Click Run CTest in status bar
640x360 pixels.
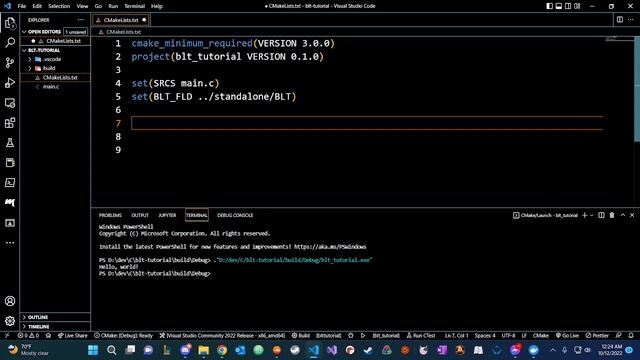421,336
